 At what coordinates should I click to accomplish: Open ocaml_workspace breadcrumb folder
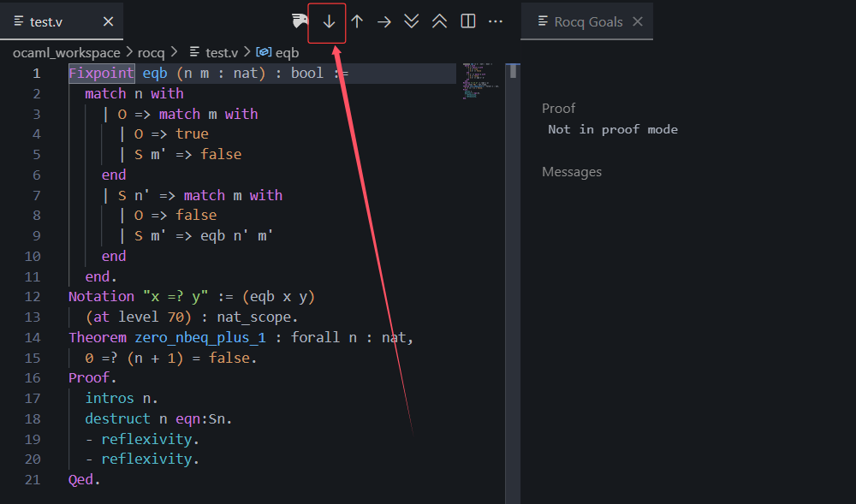66,52
